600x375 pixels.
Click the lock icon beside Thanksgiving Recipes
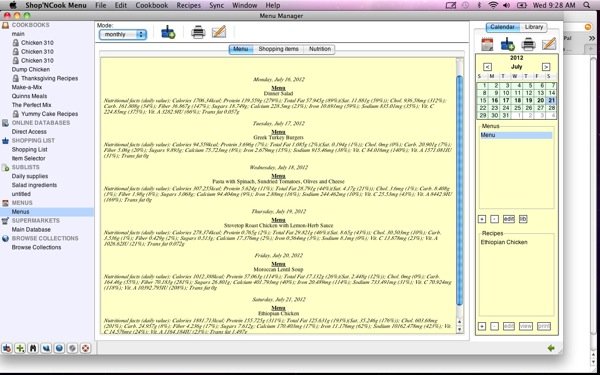click(16, 78)
